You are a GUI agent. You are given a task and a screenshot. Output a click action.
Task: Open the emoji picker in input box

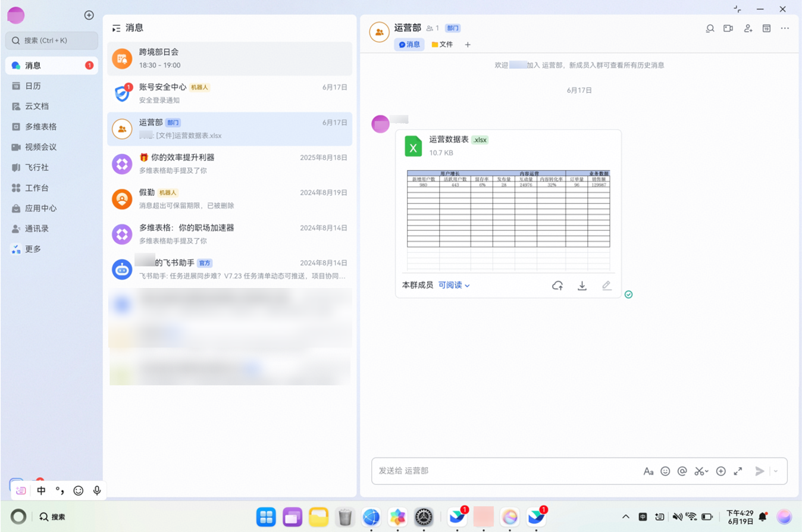click(665, 471)
